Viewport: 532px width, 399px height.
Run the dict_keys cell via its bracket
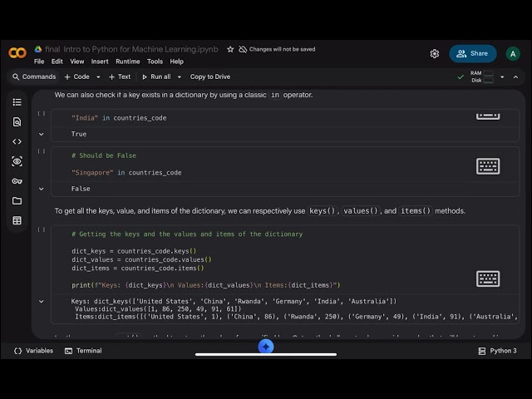tap(42, 229)
